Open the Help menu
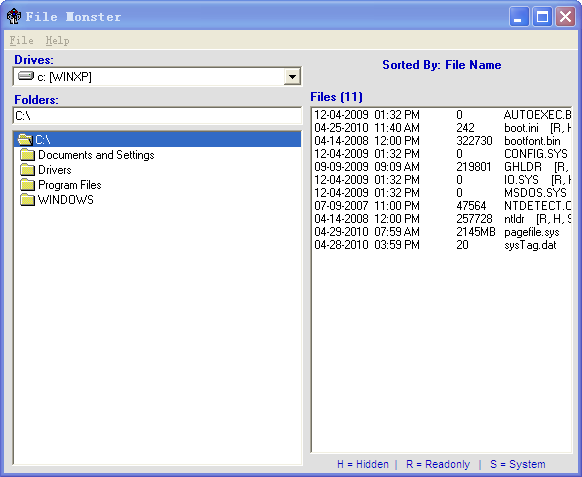The width and height of the screenshot is (582, 477). pos(58,40)
